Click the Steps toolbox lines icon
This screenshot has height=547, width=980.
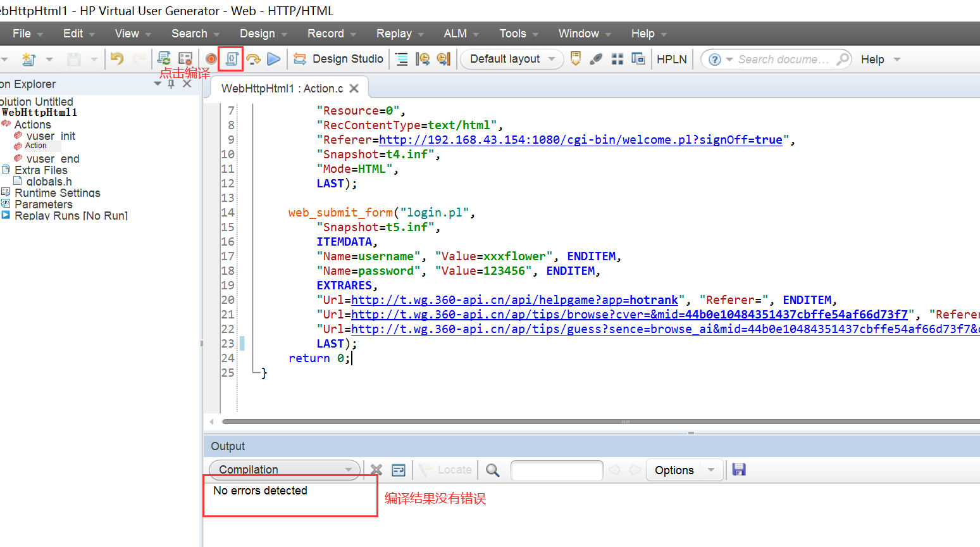(x=402, y=59)
